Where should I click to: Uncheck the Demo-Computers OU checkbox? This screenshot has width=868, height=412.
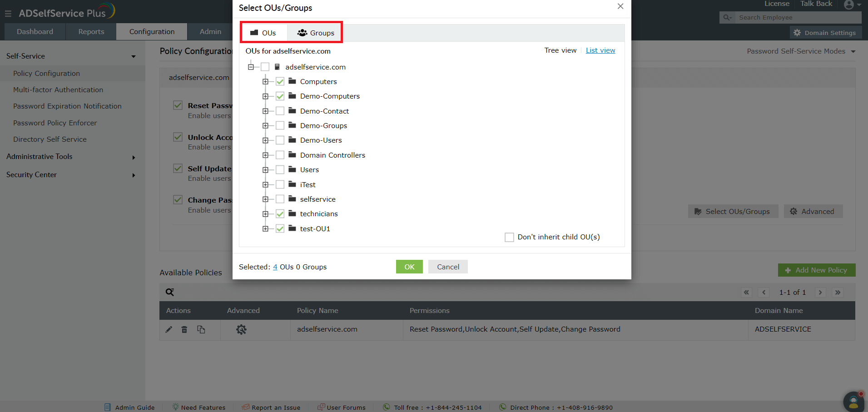[280, 96]
